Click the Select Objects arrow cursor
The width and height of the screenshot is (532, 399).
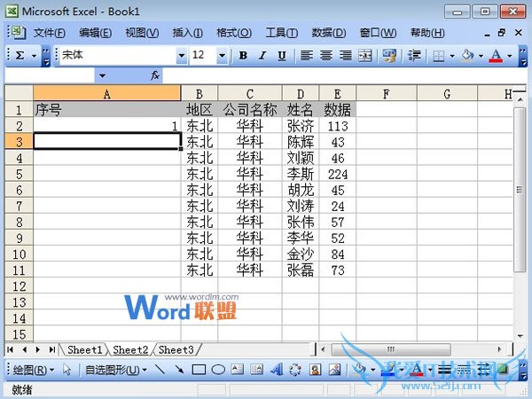[x=66, y=370]
